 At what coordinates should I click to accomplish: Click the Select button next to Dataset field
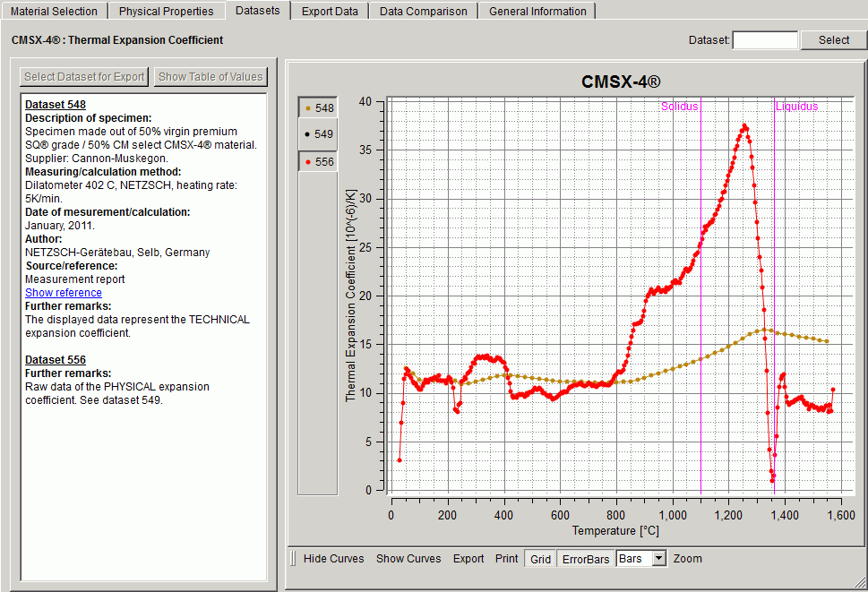[x=834, y=39]
